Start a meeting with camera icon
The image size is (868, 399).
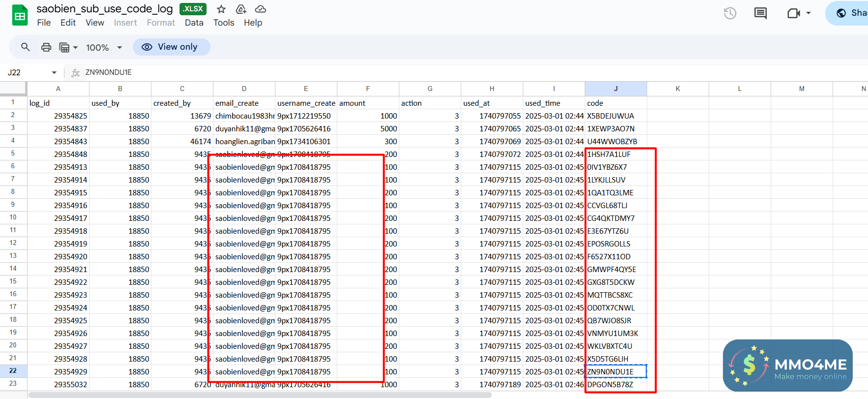coord(794,13)
